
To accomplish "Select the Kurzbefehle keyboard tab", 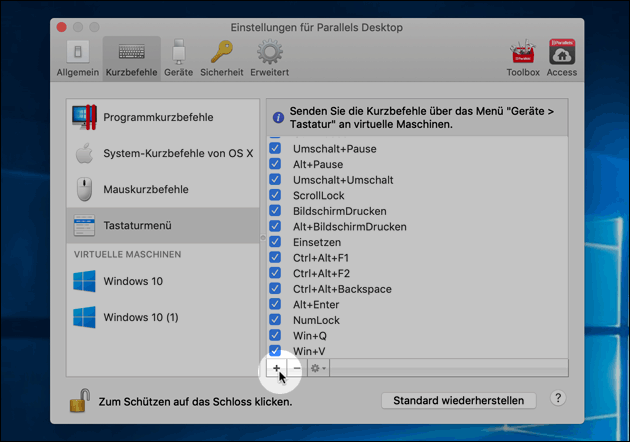I will pyautogui.click(x=131, y=58).
